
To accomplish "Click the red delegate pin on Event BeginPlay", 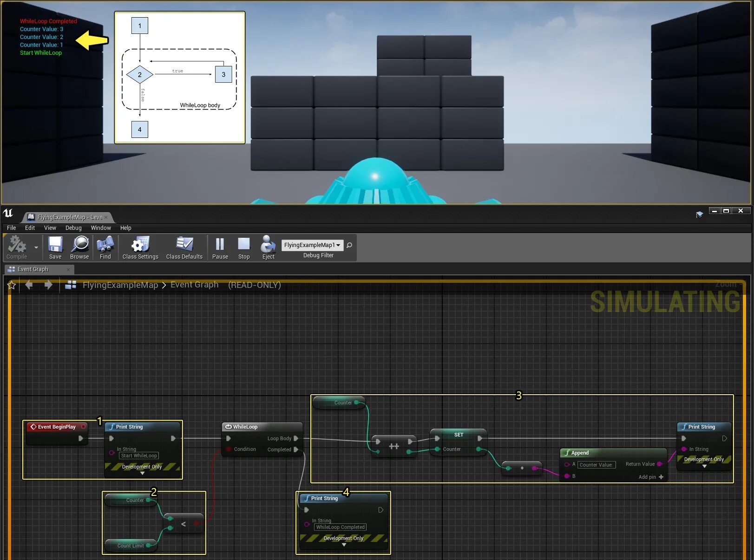I will [x=83, y=426].
